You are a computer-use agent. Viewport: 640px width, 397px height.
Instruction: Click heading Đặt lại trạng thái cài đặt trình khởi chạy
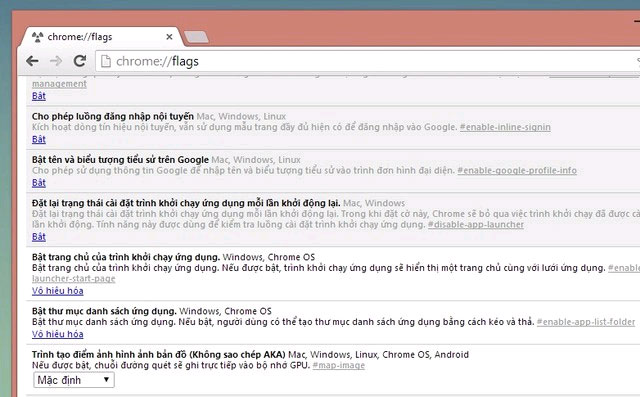(186, 203)
